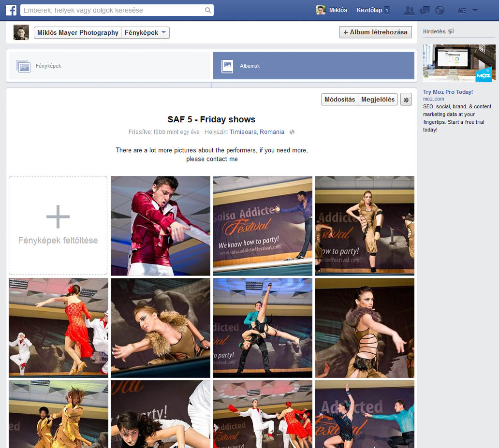Open photo of dancer in red jacket
499x448 pixels.
tap(161, 226)
